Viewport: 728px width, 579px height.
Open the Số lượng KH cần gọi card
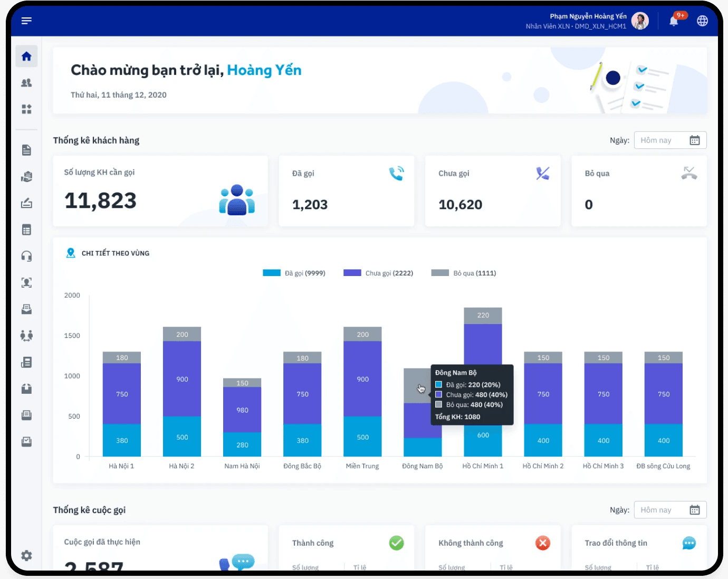point(160,191)
